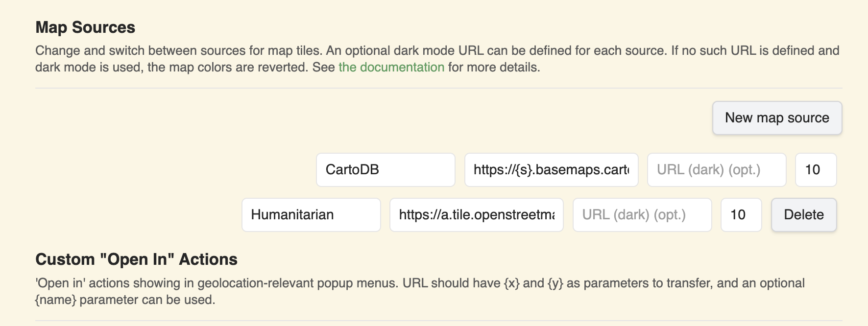Click the Map Sources heading
This screenshot has width=868, height=326.
[85, 27]
